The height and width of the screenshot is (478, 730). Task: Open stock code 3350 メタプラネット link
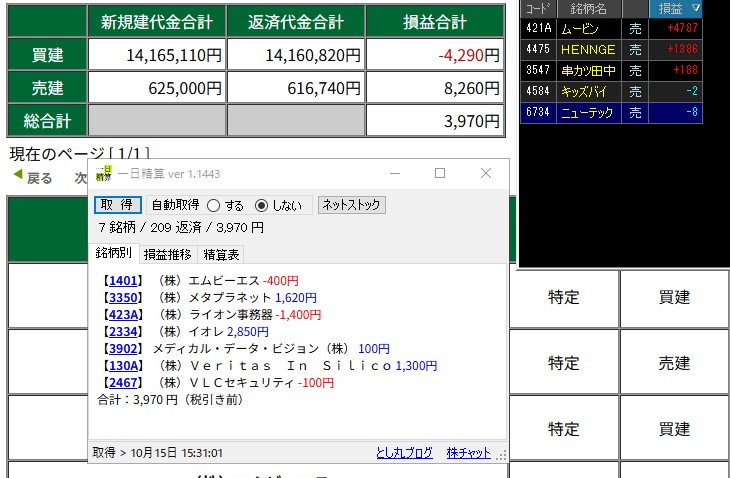click(x=125, y=298)
